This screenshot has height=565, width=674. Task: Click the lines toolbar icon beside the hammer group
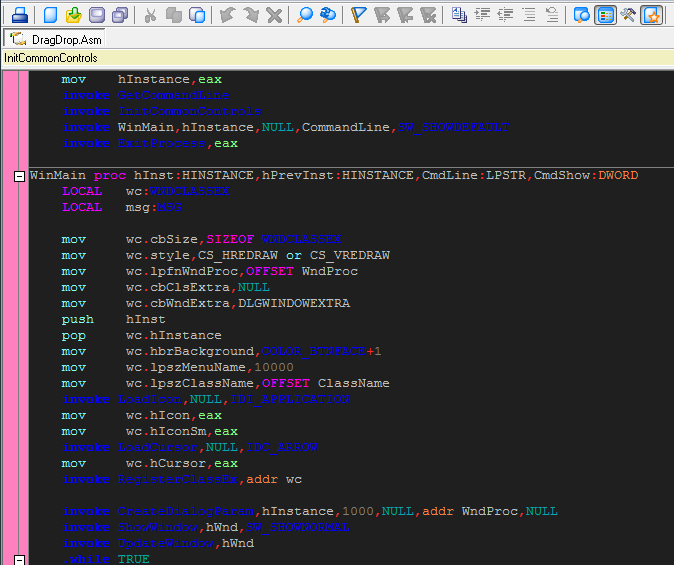(x=552, y=15)
